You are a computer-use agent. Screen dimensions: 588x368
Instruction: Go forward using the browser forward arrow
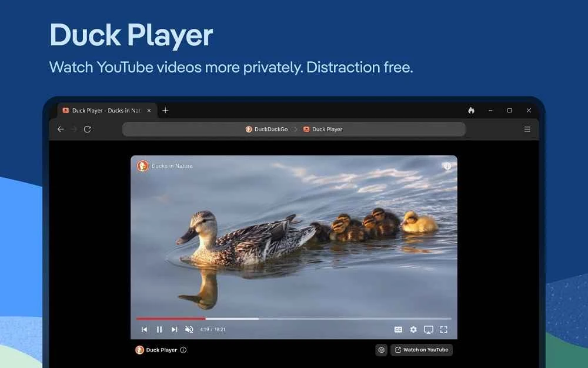coord(74,129)
